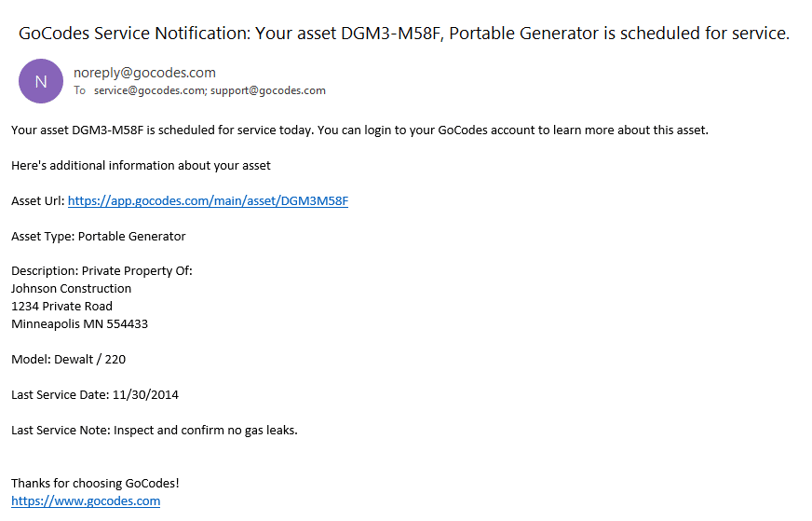Viewport: 812px width, 521px height.
Task: Click the "To" label before recipients
Action: click(80, 90)
